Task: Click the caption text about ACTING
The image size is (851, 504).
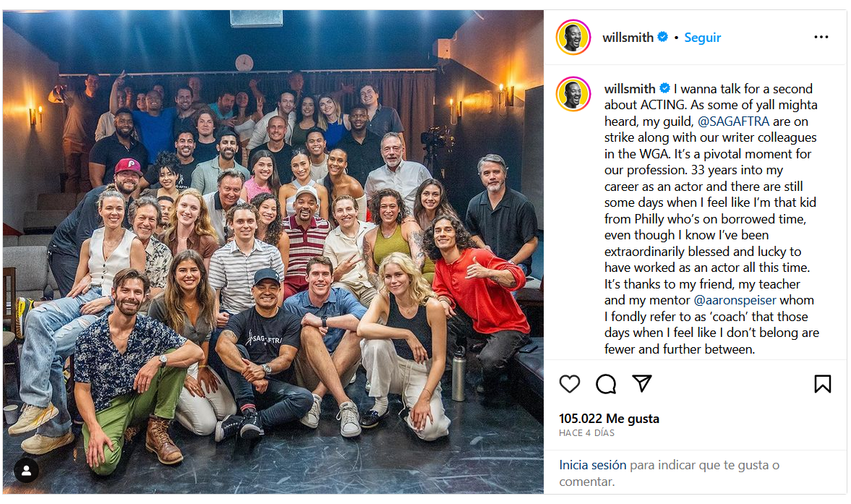Action: [x=711, y=218]
